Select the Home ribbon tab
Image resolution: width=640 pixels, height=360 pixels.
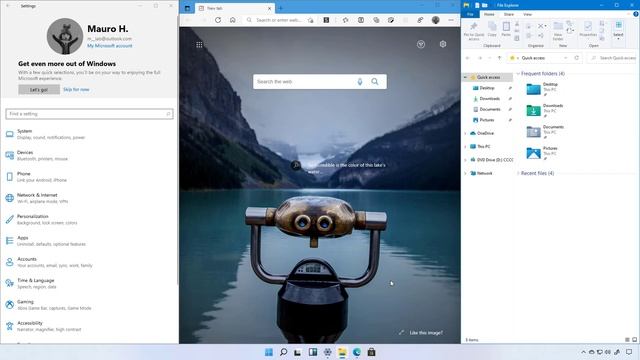pos(489,14)
